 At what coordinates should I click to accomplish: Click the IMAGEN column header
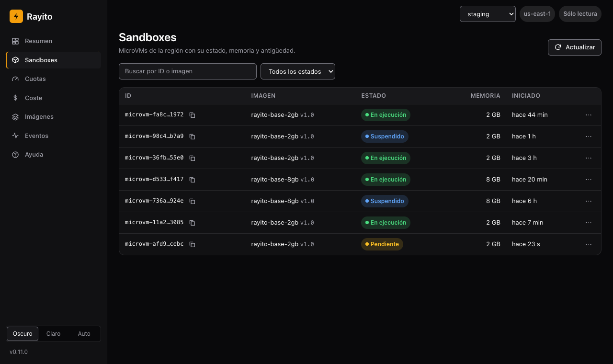[263, 96]
